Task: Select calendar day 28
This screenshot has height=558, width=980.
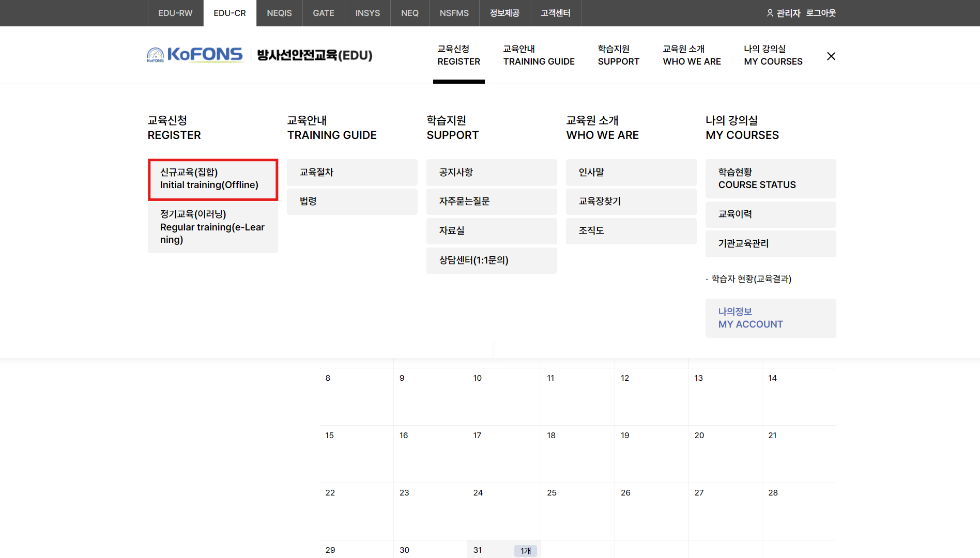Action: click(x=799, y=512)
